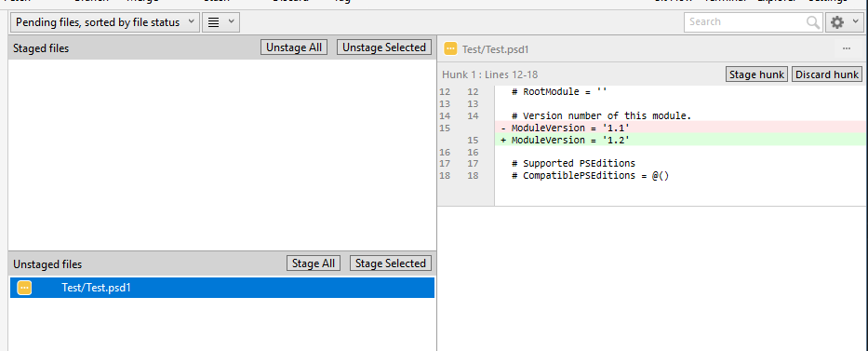Click modified status icon in Unstaged files row

(x=24, y=288)
